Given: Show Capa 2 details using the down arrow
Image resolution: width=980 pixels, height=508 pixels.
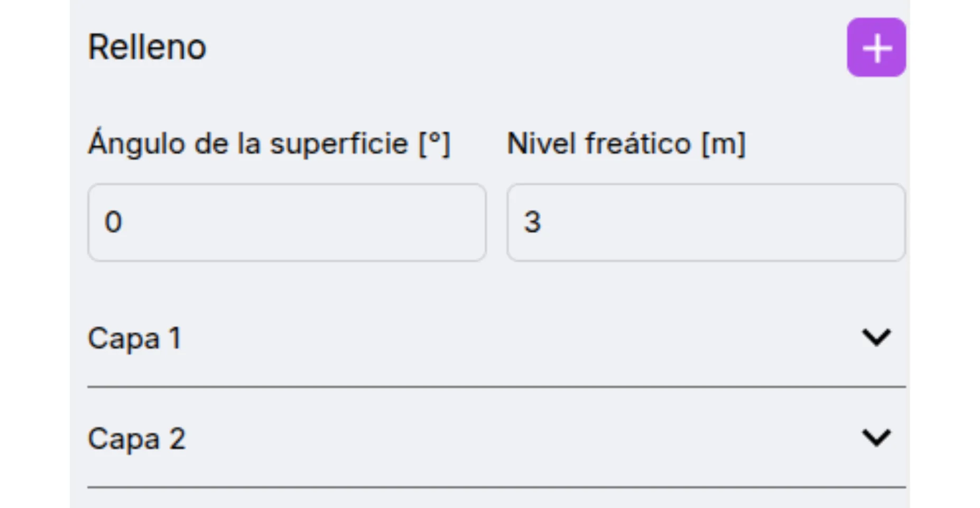Looking at the screenshot, I should tap(876, 438).
